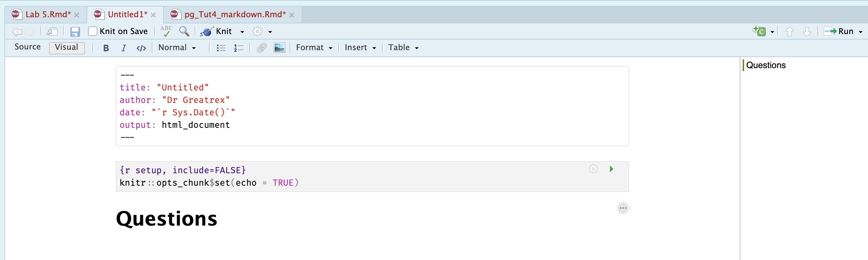
Task: Toggle bold formatting
Action: click(106, 48)
